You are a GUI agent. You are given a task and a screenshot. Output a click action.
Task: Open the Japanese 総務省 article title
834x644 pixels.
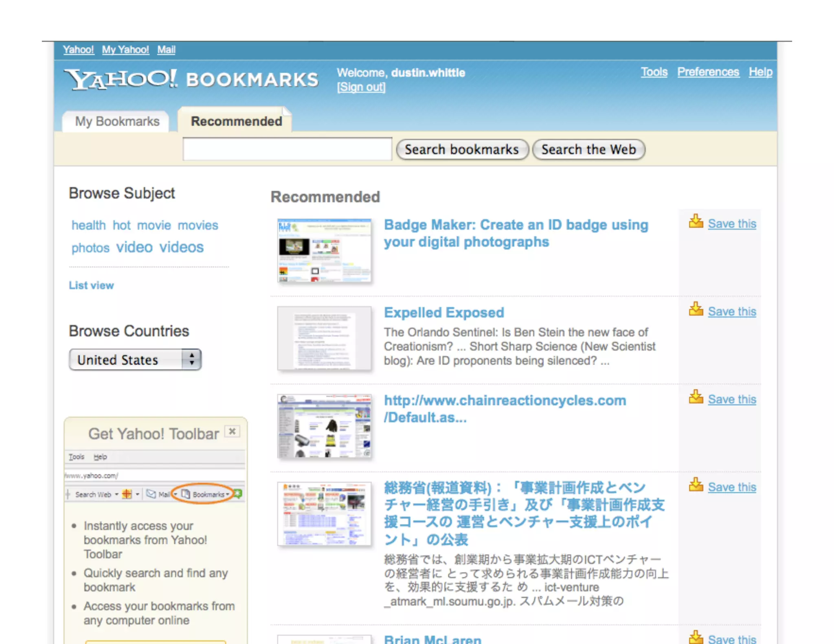pyautogui.click(x=524, y=513)
